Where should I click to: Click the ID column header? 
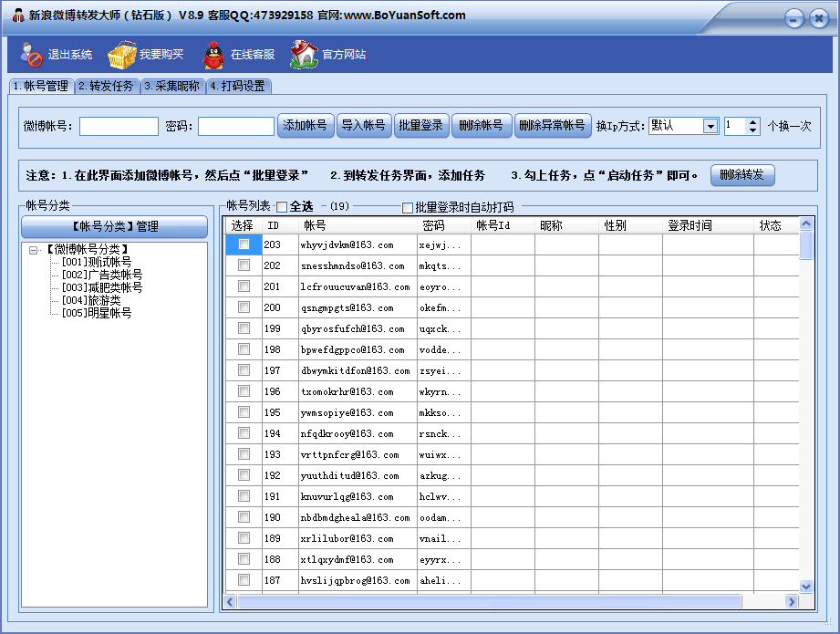tap(280, 225)
